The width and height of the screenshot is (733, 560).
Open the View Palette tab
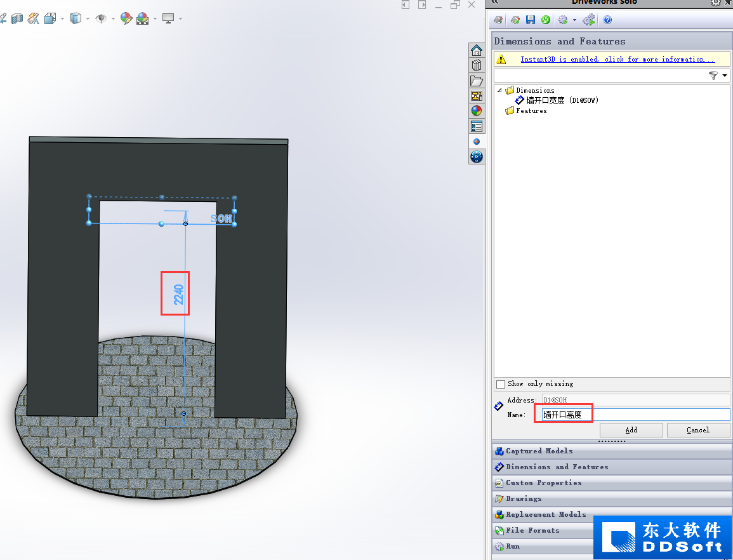(x=477, y=96)
